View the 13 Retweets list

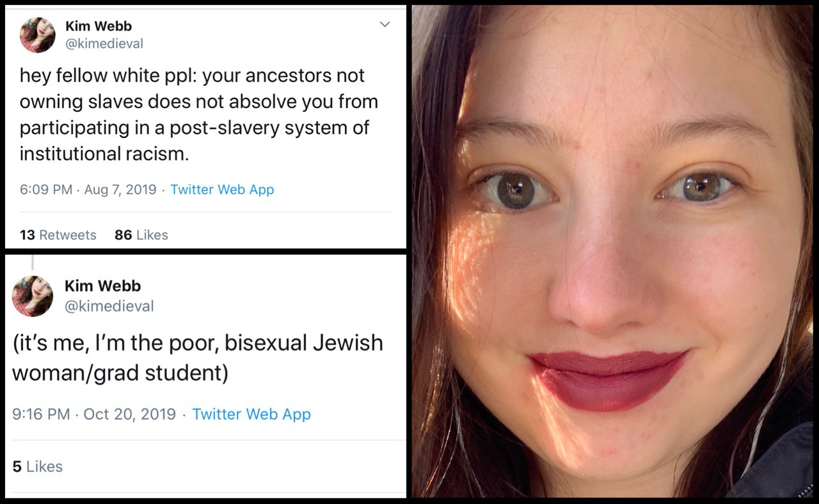(x=58, y=235)
